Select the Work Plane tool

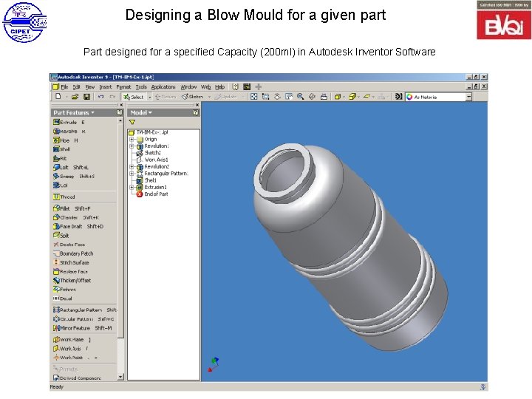click(x=72, y=339)
